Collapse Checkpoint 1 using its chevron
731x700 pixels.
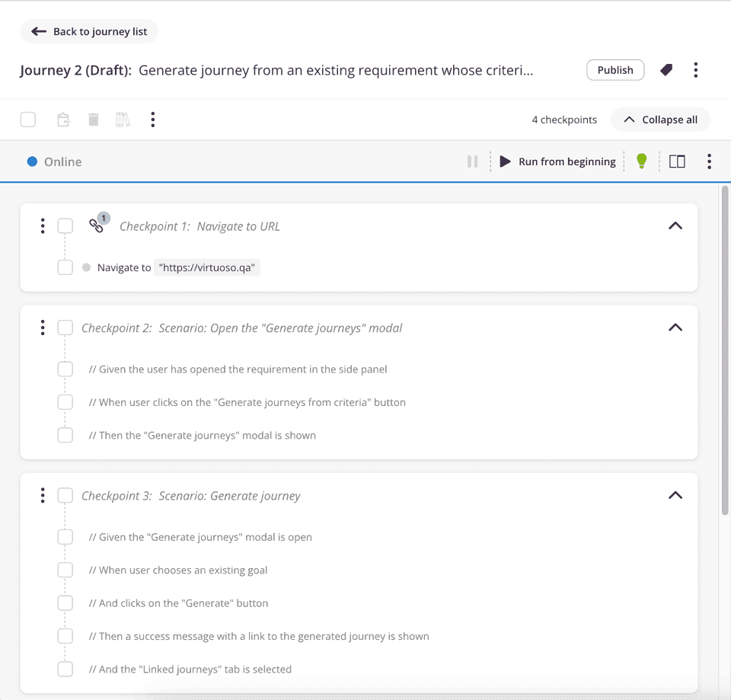pyautogui.click(x=675, y=226)
